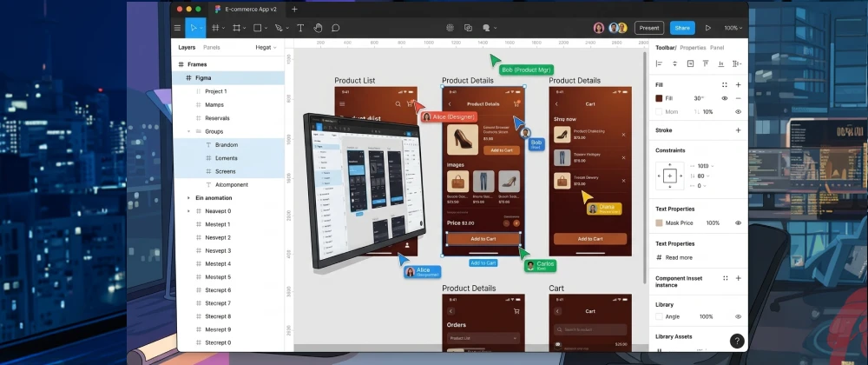Check the Angle checkbox under Library
Screen dimensions: 868x365
pyautogui.click(x=659, y=317)
